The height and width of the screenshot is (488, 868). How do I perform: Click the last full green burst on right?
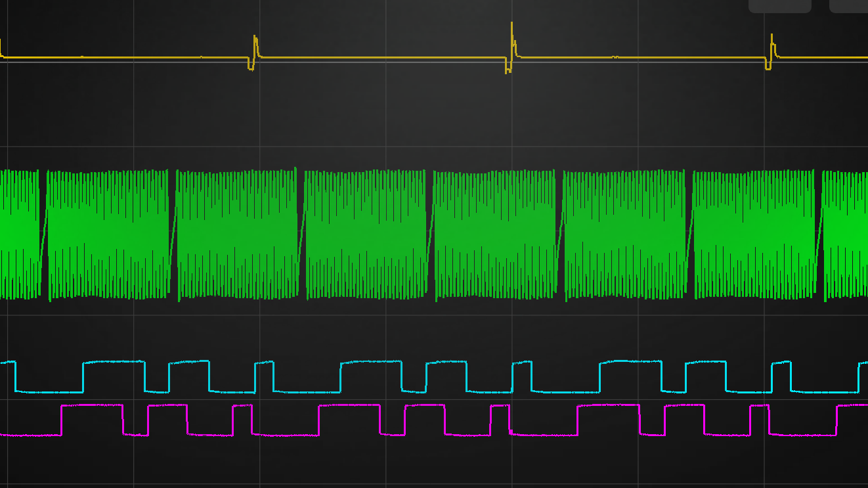pyautogui.click(x=754, y=234)
